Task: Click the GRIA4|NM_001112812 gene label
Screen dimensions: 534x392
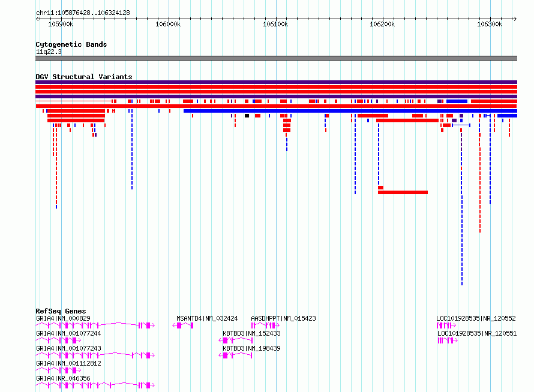Action: pos(68,363)
